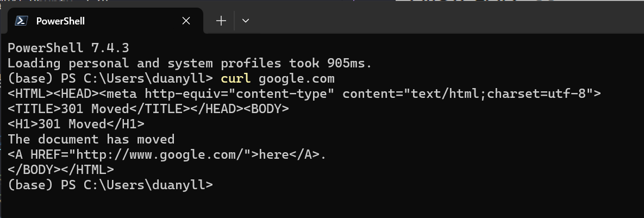Expand the new tab profile dropdown chevron
This screenshot has width=644, height=218.
point(245,21)
